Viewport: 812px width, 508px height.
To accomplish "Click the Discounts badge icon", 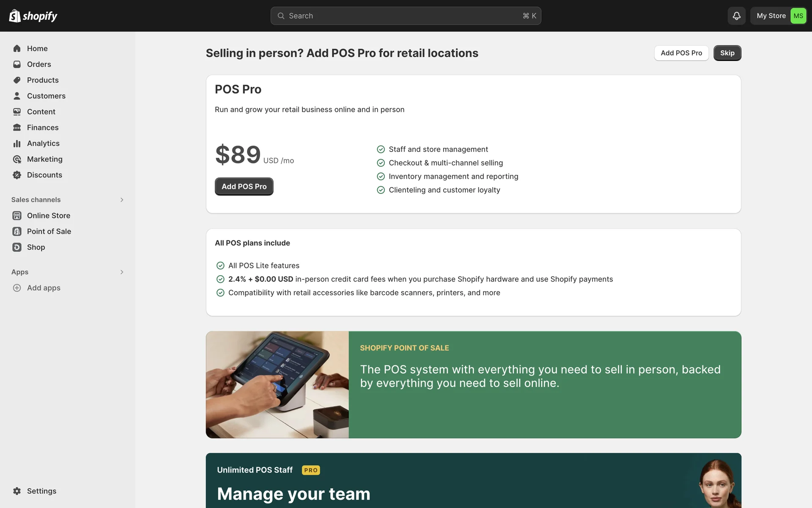I will (x=17, y=175).
